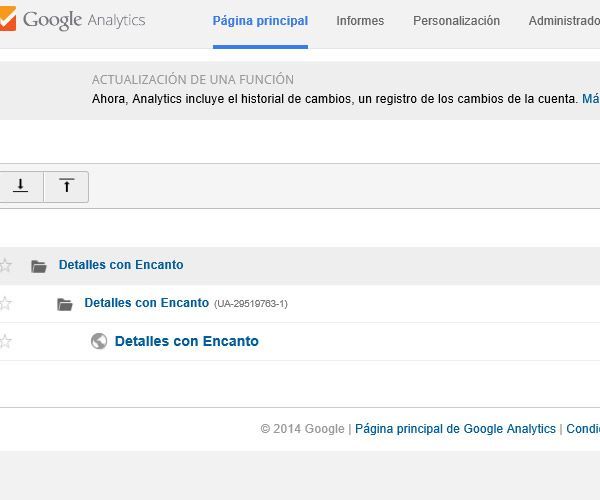The width and height of the screenshot is (600, 500).
Task: Toggle the favorite star for the view row
Action: (x=5, y=341)
